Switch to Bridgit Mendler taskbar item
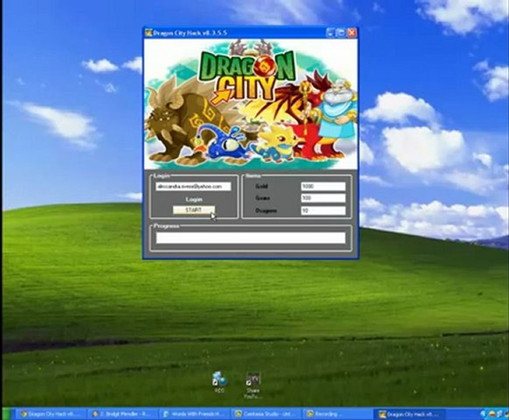 coord(122,414)
